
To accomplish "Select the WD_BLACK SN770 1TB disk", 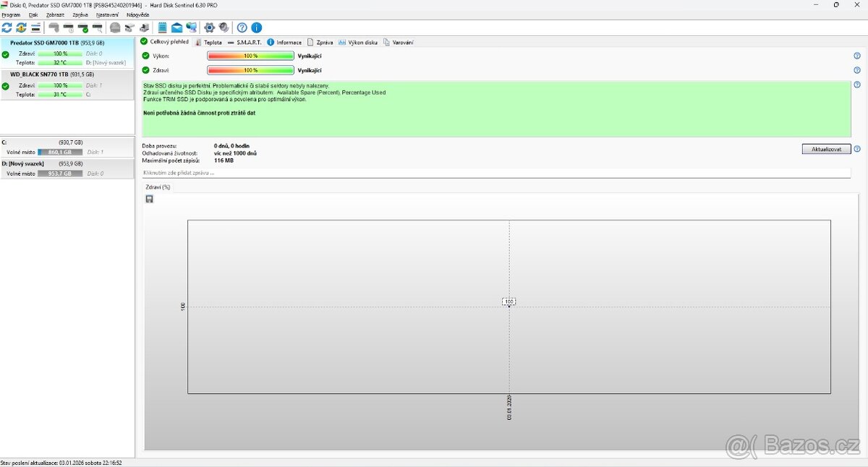I will point(49,74).
